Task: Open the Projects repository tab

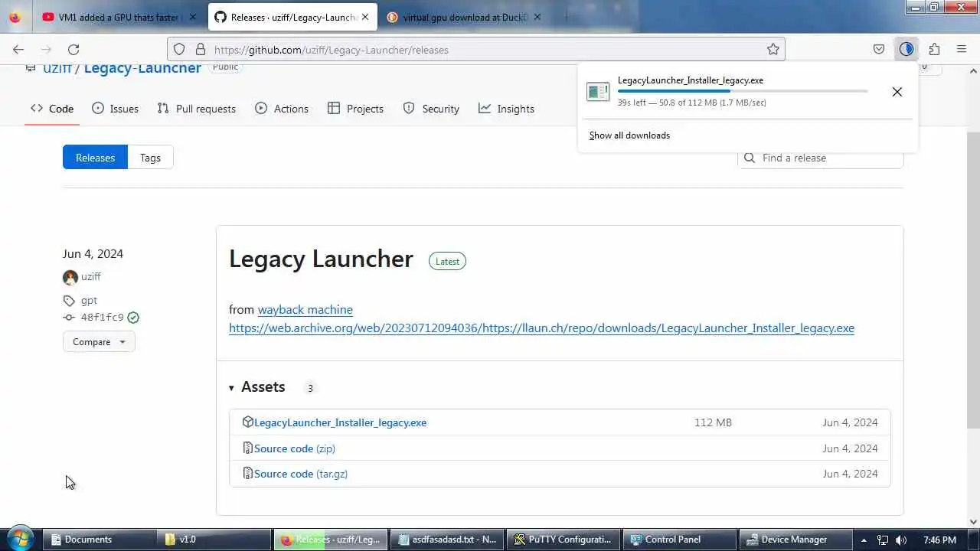Action: pos(355,109)
